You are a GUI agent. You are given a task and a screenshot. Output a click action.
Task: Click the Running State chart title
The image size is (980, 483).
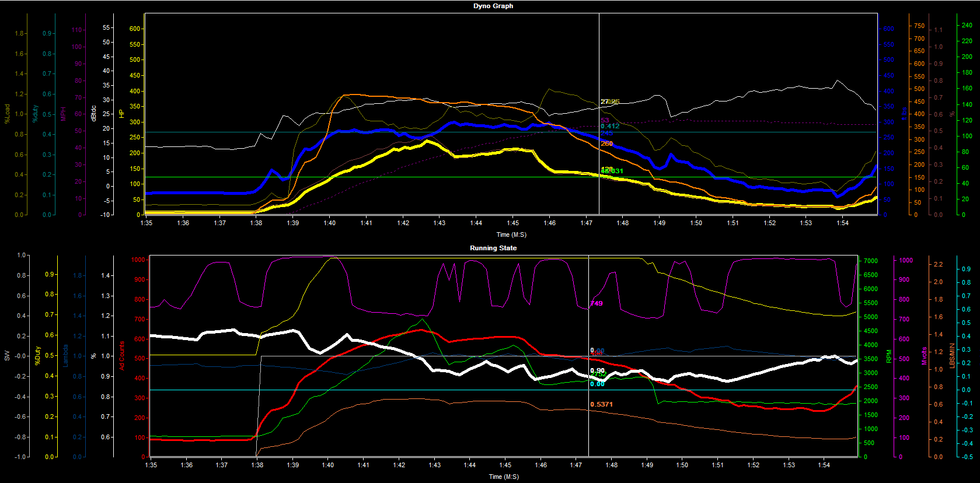point(493,248)
